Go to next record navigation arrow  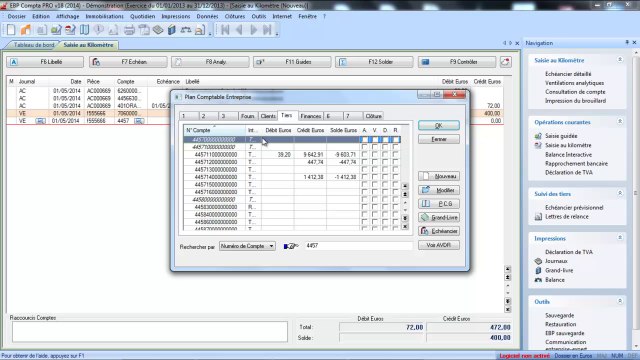pos(253,30)
